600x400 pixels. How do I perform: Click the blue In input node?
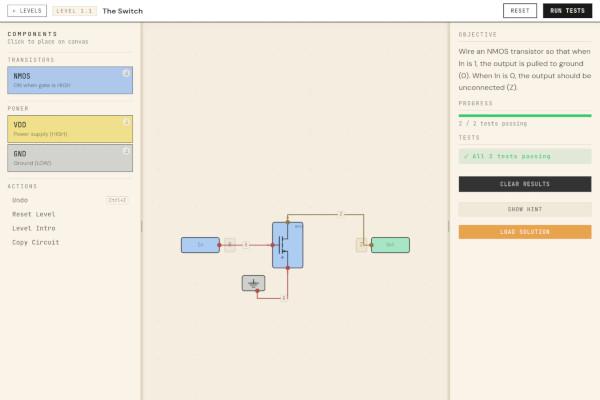(200, 244)
